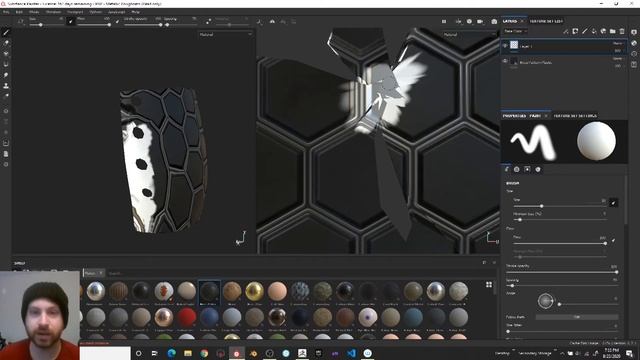Open the history icon on right dock
This screenshot has width=640, height=360.
pyautogui.click(x=634, y=53)
